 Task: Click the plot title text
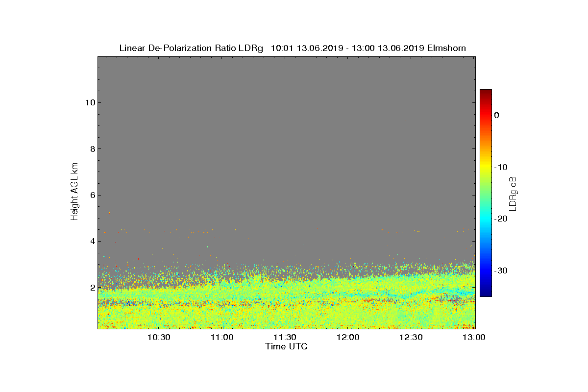click(293, 48)
